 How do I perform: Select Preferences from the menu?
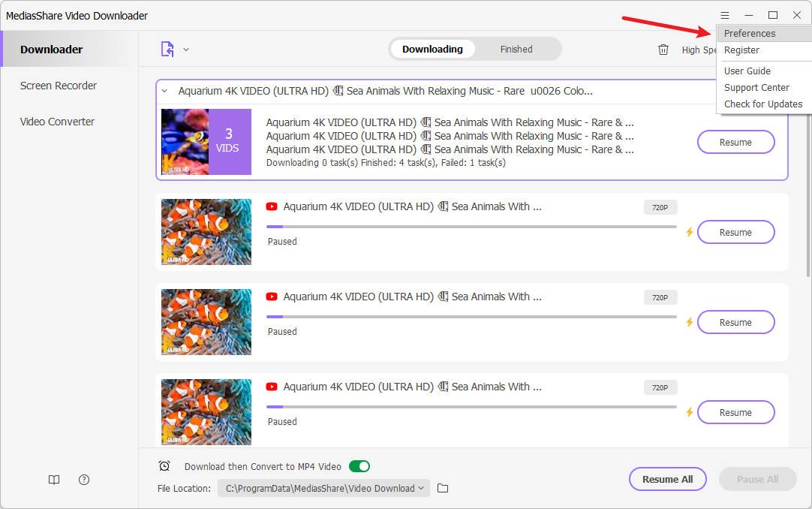point(750,34)
